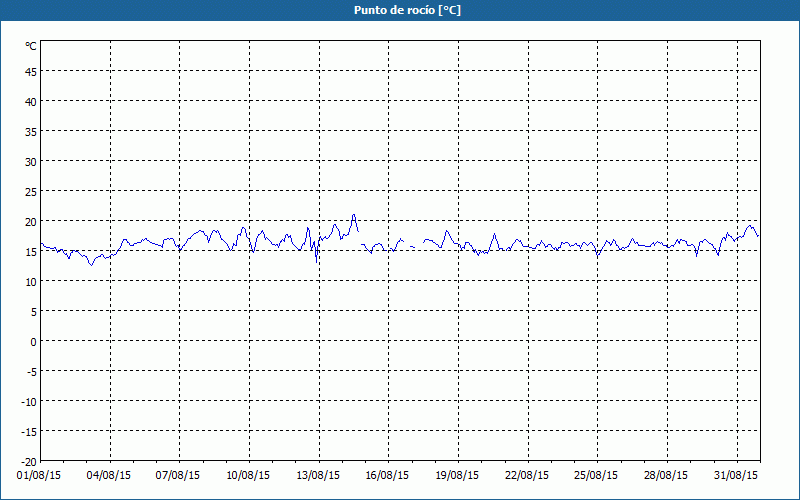Click the -5 y-axis label

[32, 372]
